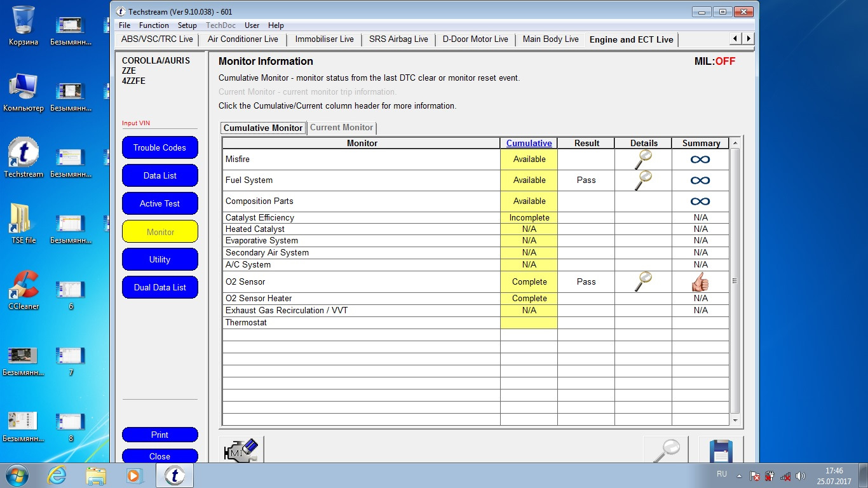Select the Cumulative Monitor tab

click(x=263, y=128)
